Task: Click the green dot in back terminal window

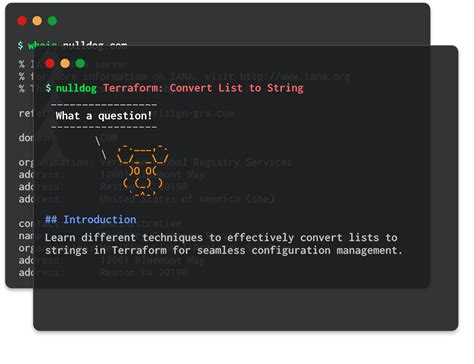Action: pos(52,21)
